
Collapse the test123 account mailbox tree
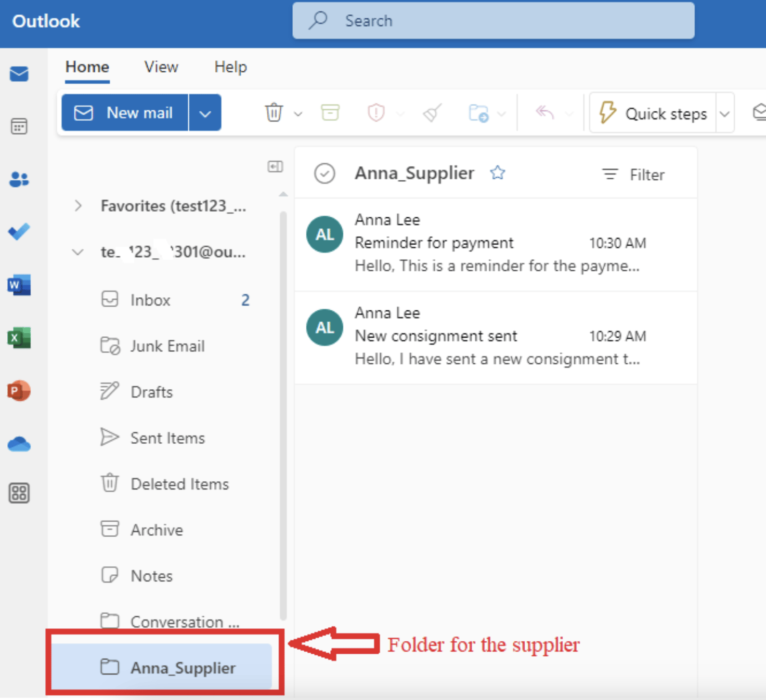(x=77, y=252)
